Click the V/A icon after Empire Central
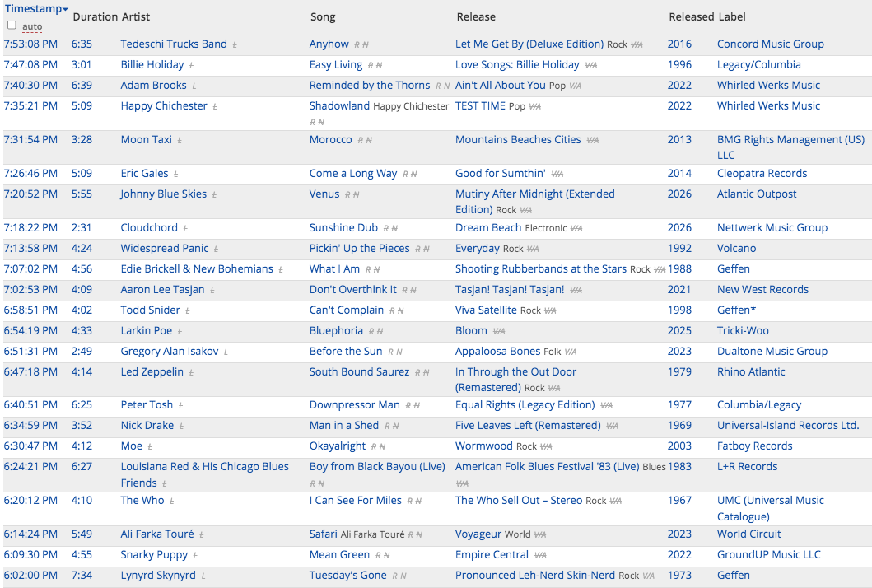Image resolution: width=872 pixels, height=588 pixels. click(540, 556)
